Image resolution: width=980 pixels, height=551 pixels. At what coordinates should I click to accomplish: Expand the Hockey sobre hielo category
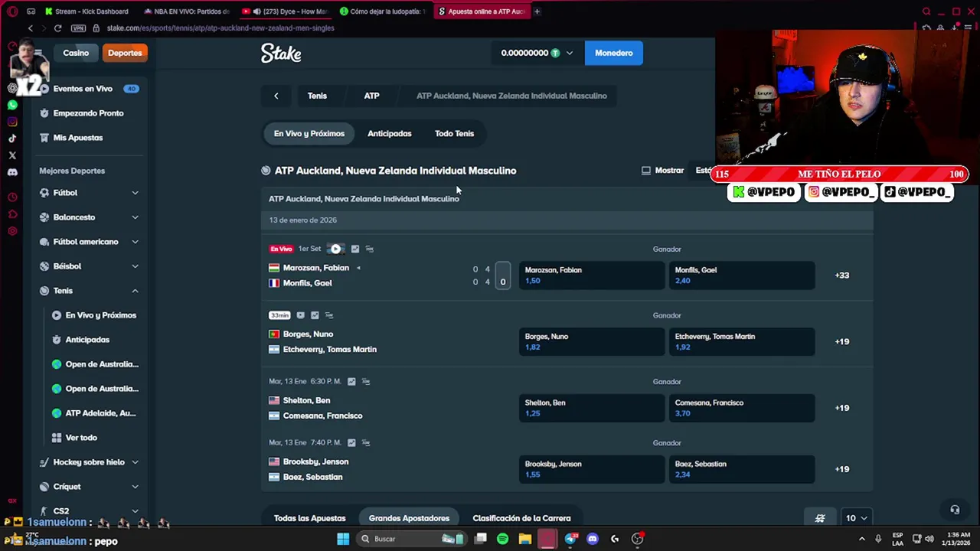[135, 462]
